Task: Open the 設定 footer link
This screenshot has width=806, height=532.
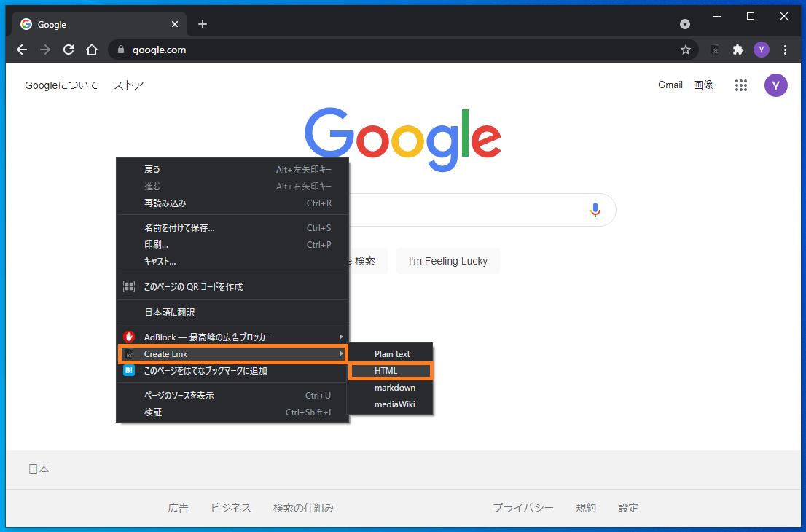Action: coord(628,508)
